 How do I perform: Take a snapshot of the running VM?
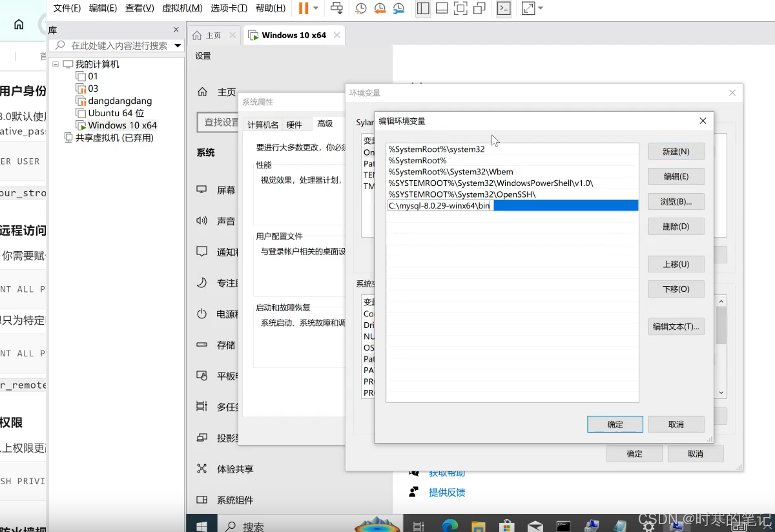coord(360,8)
